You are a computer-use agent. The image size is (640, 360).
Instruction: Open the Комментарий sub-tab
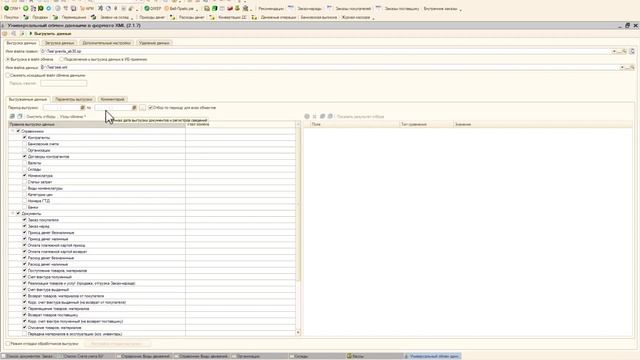pyautogui.click(x=112, y=99)
